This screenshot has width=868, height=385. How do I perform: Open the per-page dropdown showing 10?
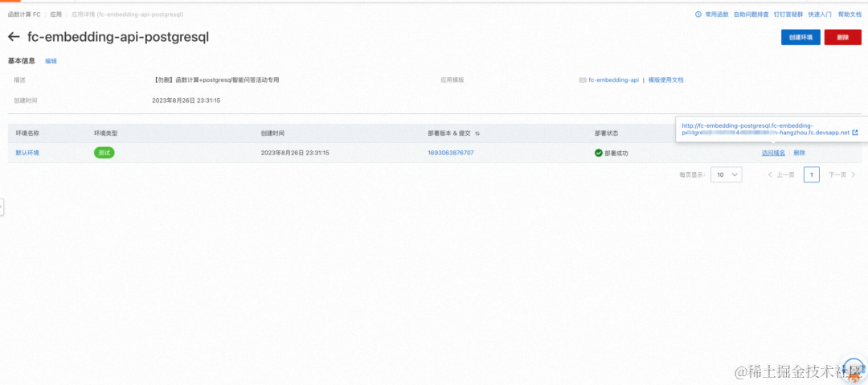pyautogui.click(x=727, y=174)
